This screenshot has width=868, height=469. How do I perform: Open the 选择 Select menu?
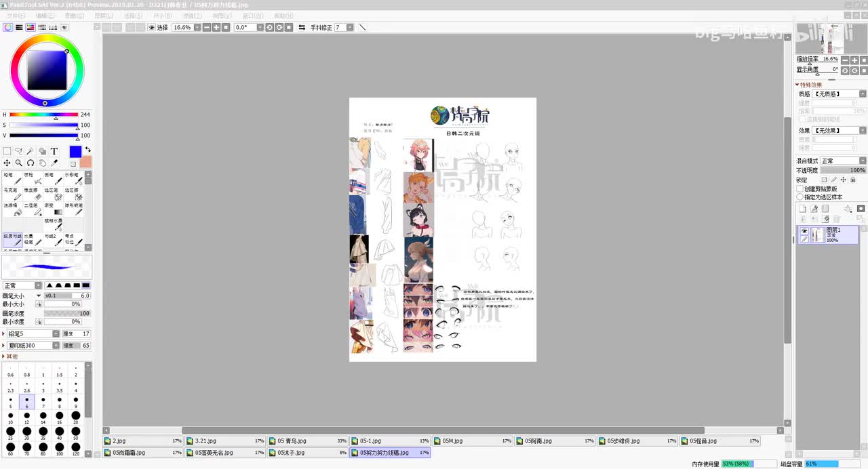[134, 16]
